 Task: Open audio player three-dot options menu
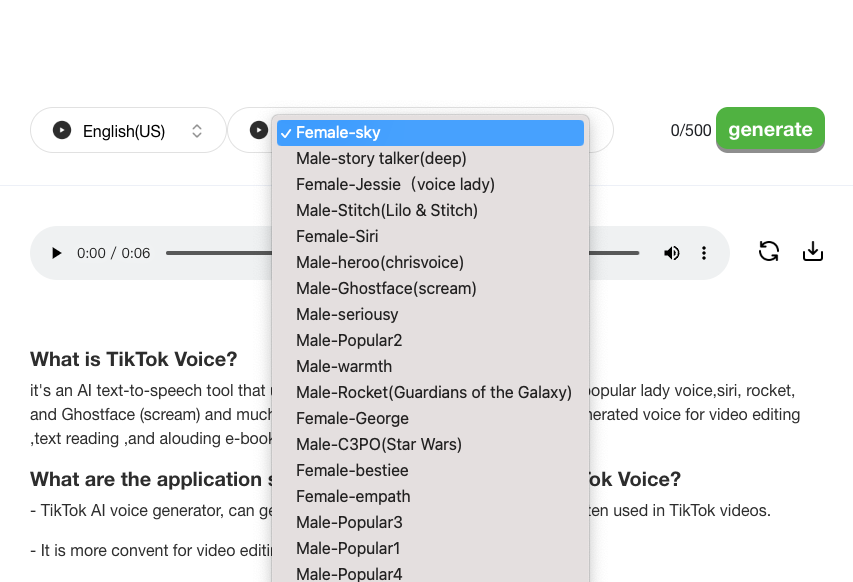point(704,253)
